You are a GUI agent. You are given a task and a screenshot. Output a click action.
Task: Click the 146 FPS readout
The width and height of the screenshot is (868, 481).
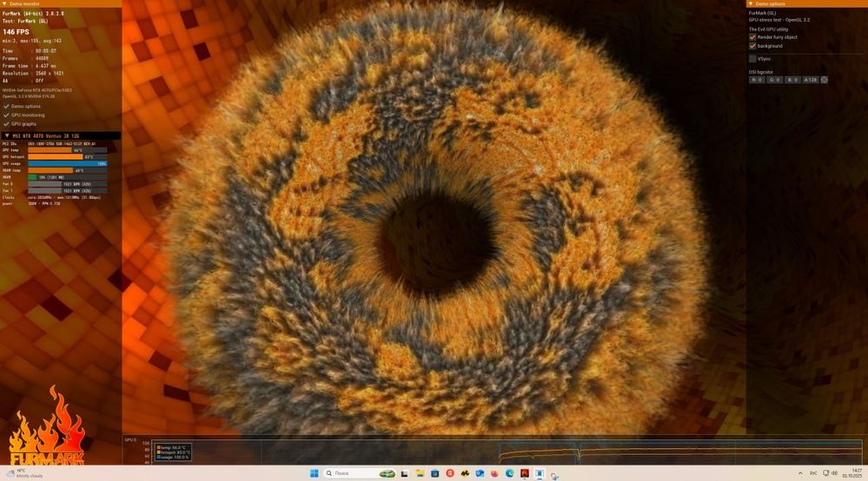pos(16,32)
